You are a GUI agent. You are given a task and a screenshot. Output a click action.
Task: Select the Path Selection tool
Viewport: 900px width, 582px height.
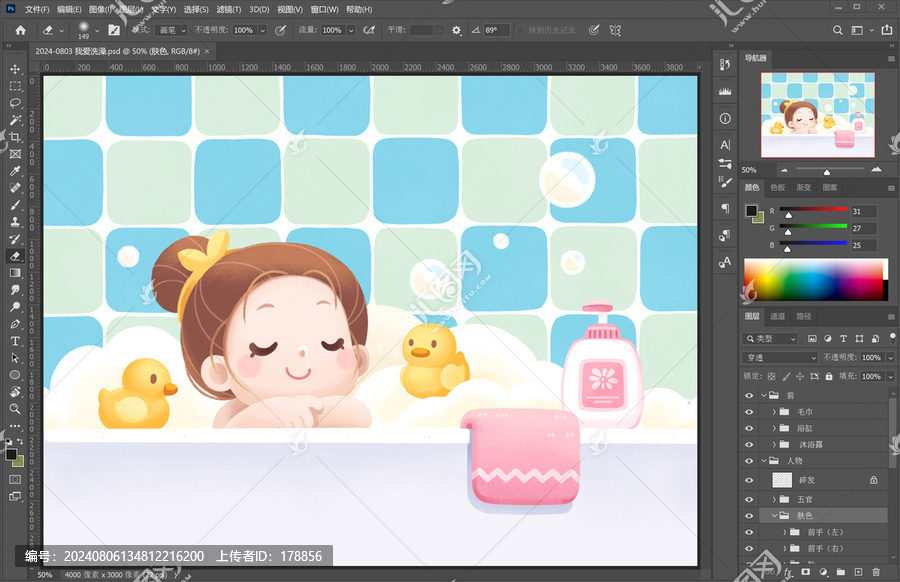[x=15, y=358]
